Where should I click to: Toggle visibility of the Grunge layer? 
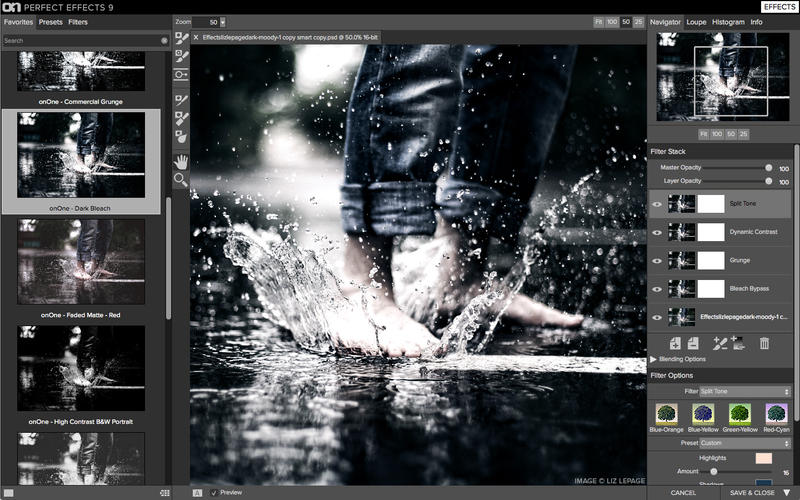click(x=657, y=260)
